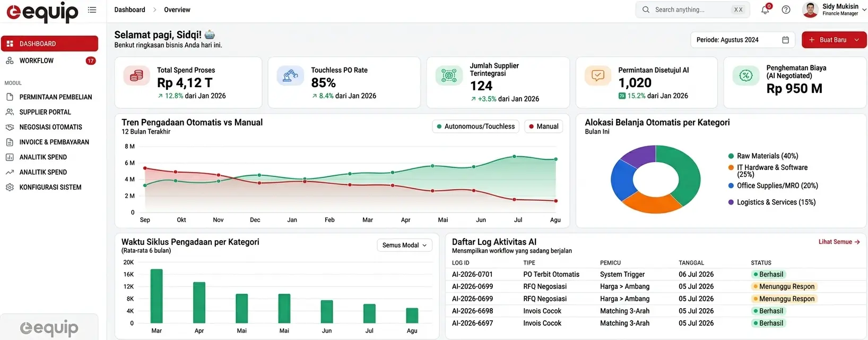
Task: Open Konfigurasi Sistem menu item
Action: (x=49, y=188)
